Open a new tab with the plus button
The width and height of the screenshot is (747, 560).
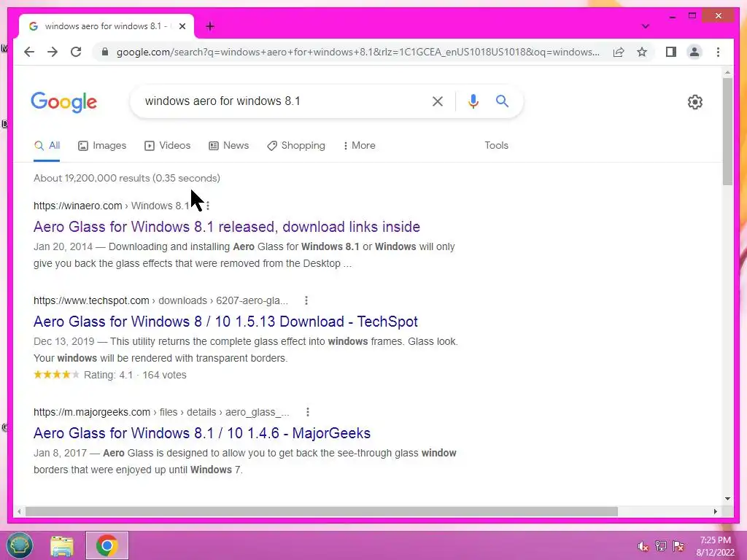[209, 27]
